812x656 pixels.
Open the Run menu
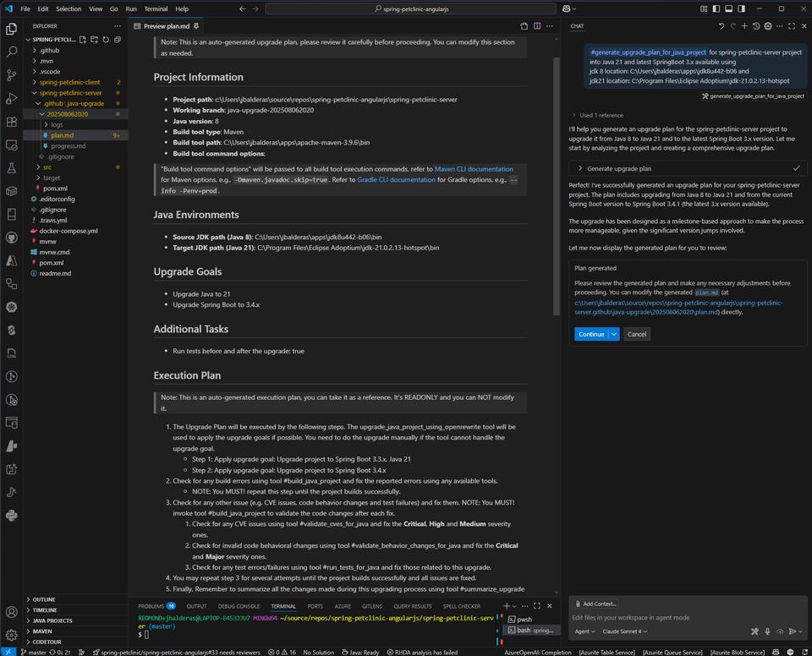(131, 8)
